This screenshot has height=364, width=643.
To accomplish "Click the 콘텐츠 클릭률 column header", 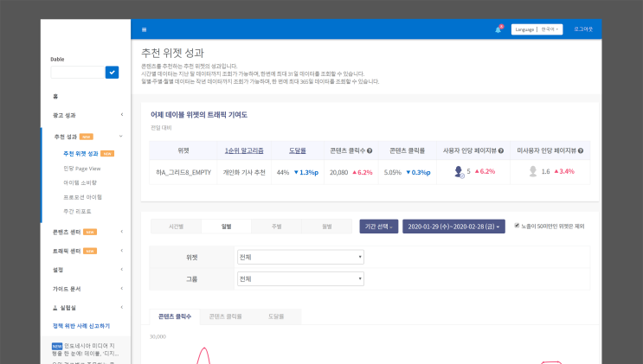I will [407, 150].
